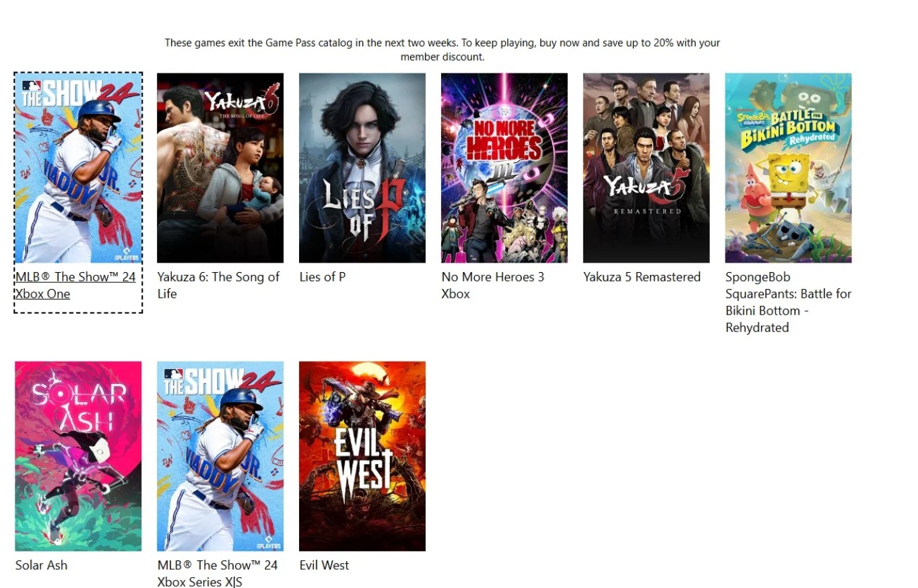Open the Evil West cover art
This screenshot has width=918, height=588.
pos(362,456)
